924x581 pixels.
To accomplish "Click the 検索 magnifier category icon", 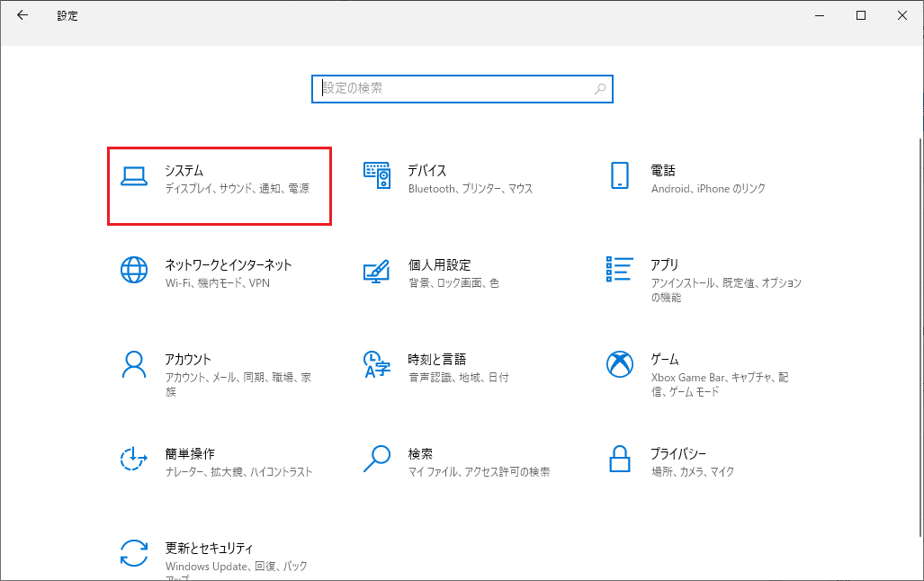I will click(x=376, y=459).
